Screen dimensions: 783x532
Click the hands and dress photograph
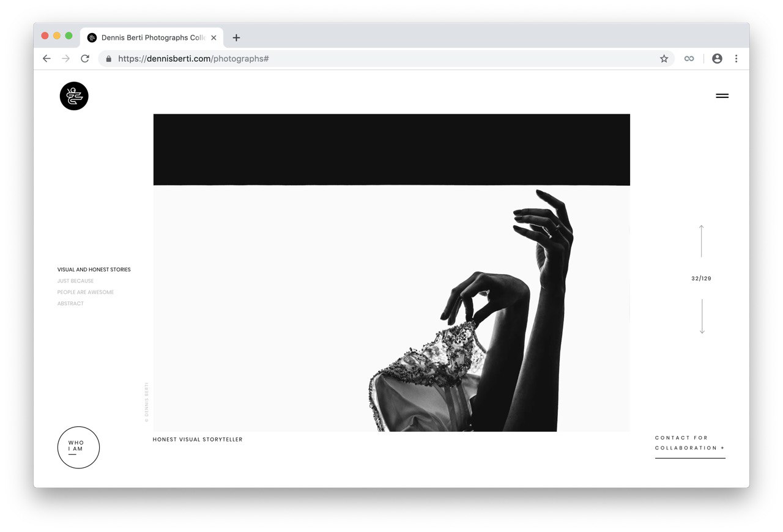tap(391, 273)
